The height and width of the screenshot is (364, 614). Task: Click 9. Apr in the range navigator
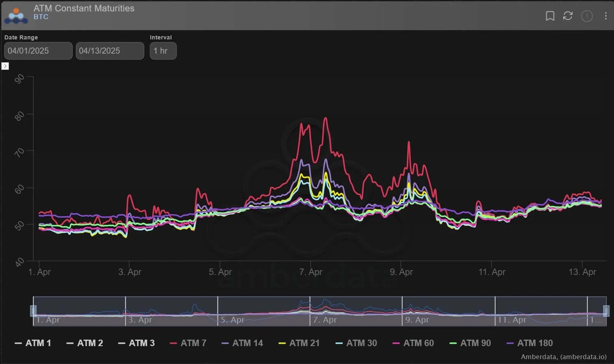pos(417,320)
